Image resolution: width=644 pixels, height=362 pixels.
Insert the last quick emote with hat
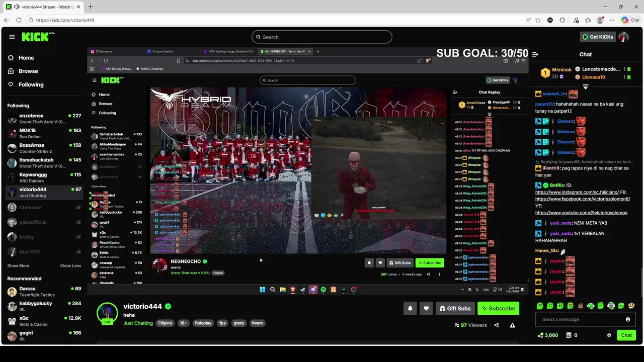(631, 306)
